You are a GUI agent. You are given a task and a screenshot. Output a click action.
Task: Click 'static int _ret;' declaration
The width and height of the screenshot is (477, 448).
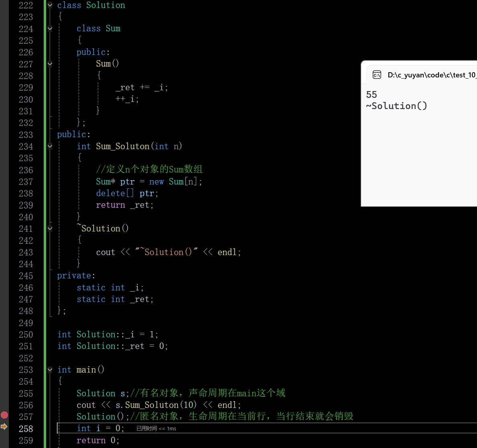tap(115, 299)
